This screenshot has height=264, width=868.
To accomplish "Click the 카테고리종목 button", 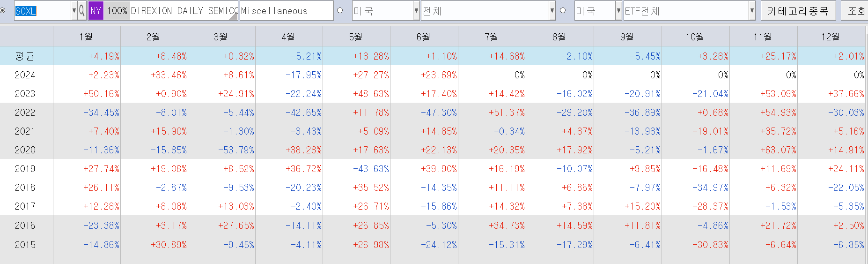I will coord(798,10).
